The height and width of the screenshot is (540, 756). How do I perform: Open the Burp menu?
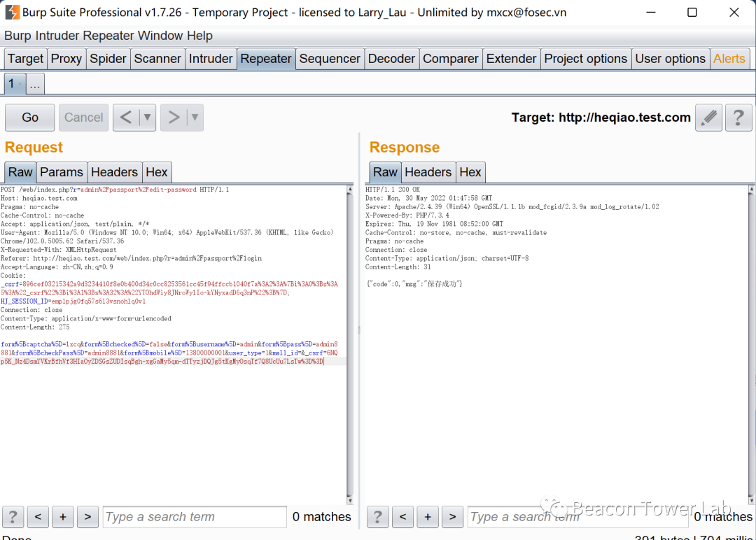point(17,36)
